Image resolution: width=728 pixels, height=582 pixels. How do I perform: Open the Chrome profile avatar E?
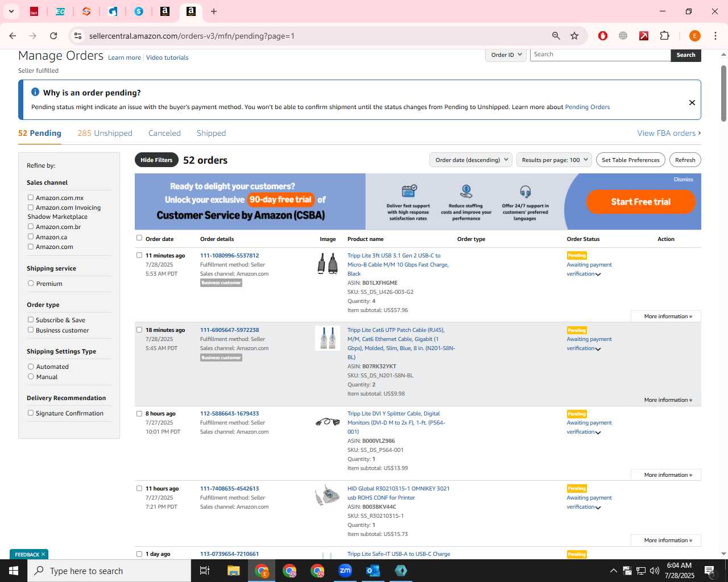tap(694, 36)
